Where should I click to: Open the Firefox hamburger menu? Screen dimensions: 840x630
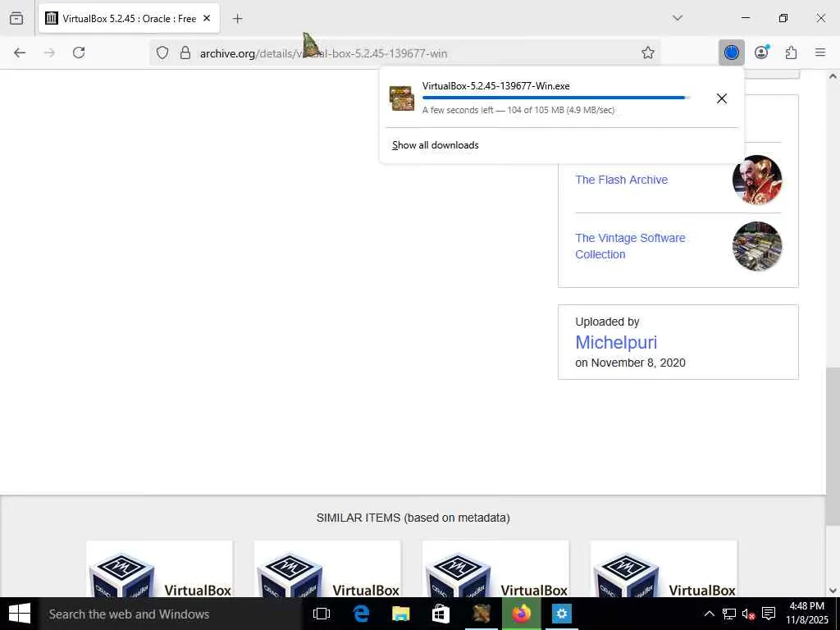pos(820,52)
